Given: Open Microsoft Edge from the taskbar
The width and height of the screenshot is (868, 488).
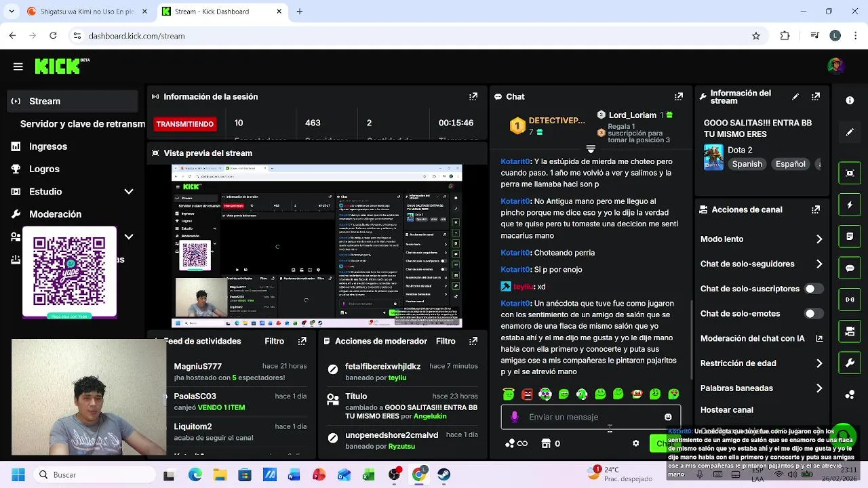Looking at the screenshot, I should click(195, 475).
